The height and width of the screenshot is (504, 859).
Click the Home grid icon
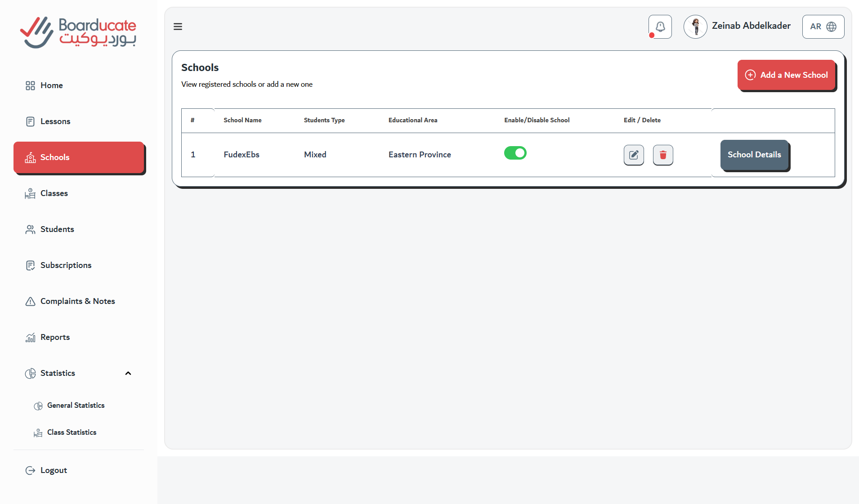pyautogui.click(x=30, y=85)
